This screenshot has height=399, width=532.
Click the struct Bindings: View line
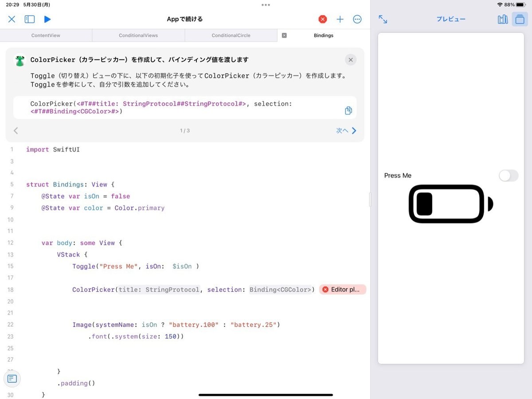tap(70, 184)
